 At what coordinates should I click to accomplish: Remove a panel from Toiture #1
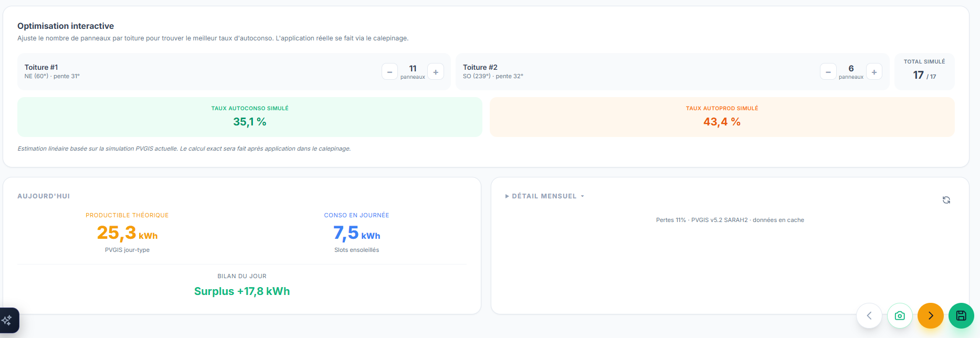click(389, 72)
